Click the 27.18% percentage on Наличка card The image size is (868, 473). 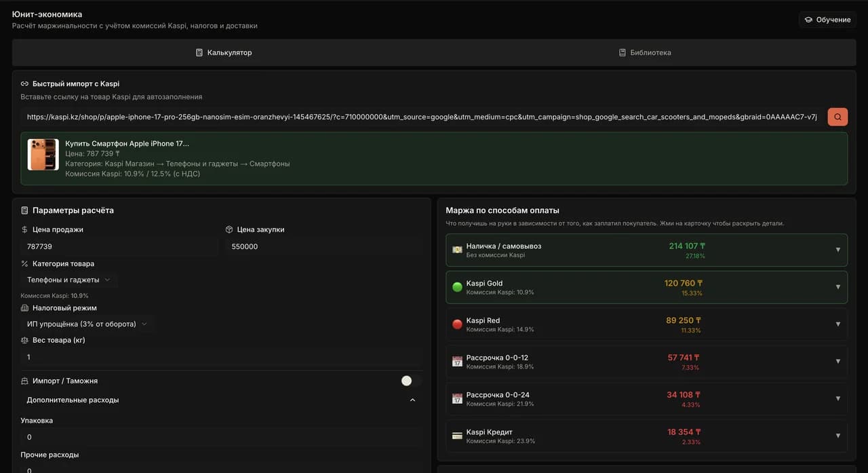point(695,256)
